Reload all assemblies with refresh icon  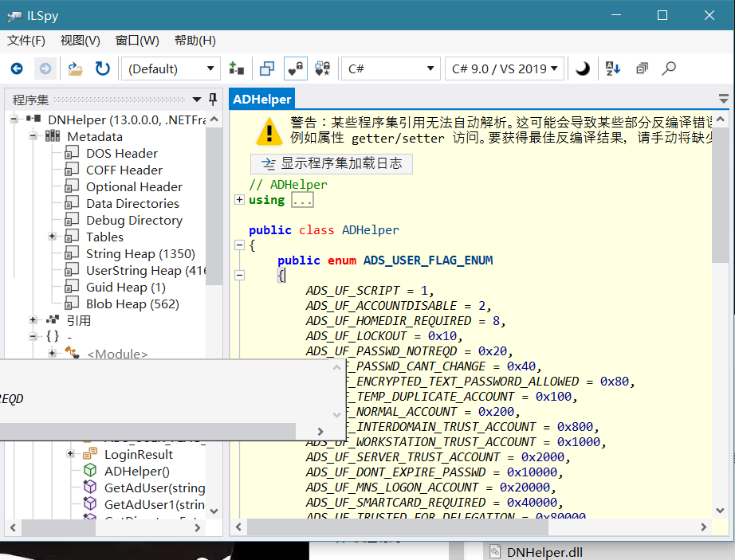pyautogui.click(x=103, y=69)
